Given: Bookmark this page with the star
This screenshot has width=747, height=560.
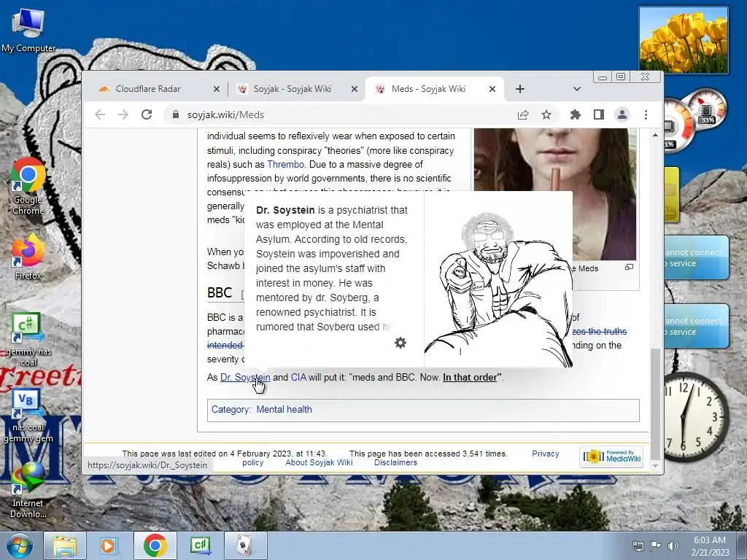Looking at the screenshot, I should (546, 114).
